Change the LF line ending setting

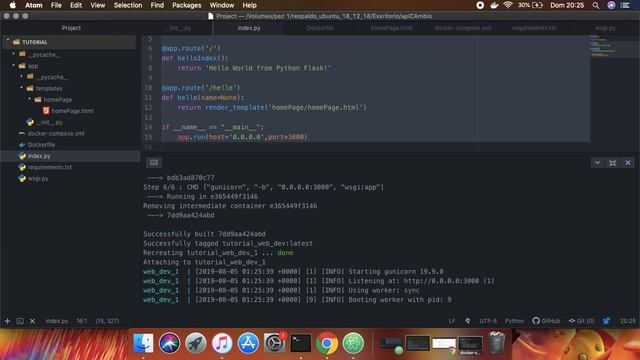coord(451,321)
